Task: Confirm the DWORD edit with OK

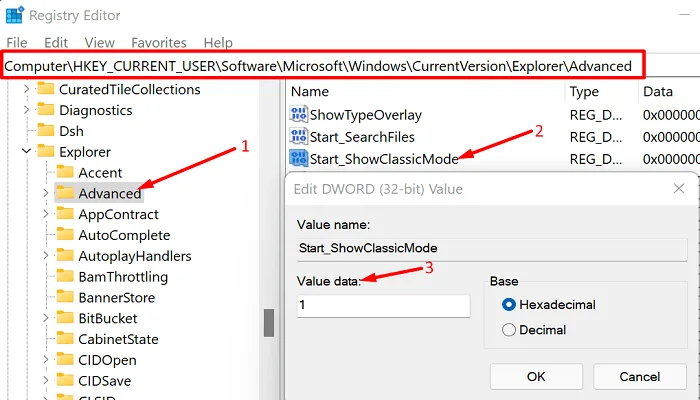Action: [x=536, y=376]
